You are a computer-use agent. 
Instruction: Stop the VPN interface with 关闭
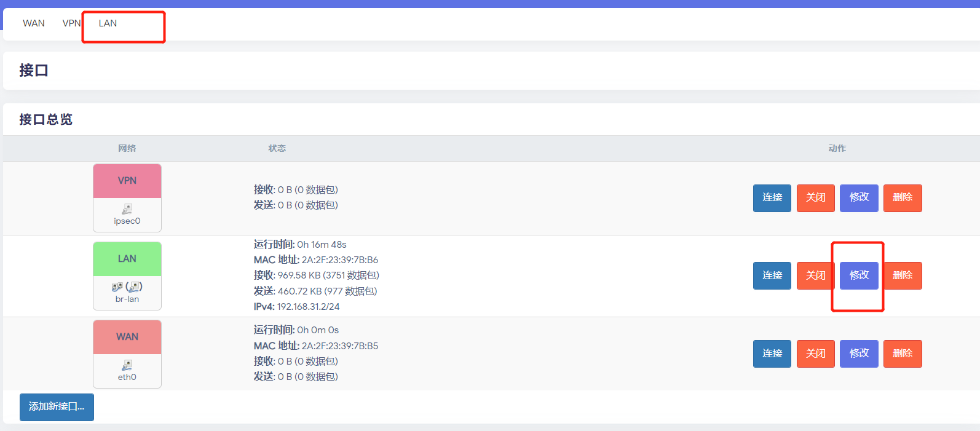[x=816, y=198]
